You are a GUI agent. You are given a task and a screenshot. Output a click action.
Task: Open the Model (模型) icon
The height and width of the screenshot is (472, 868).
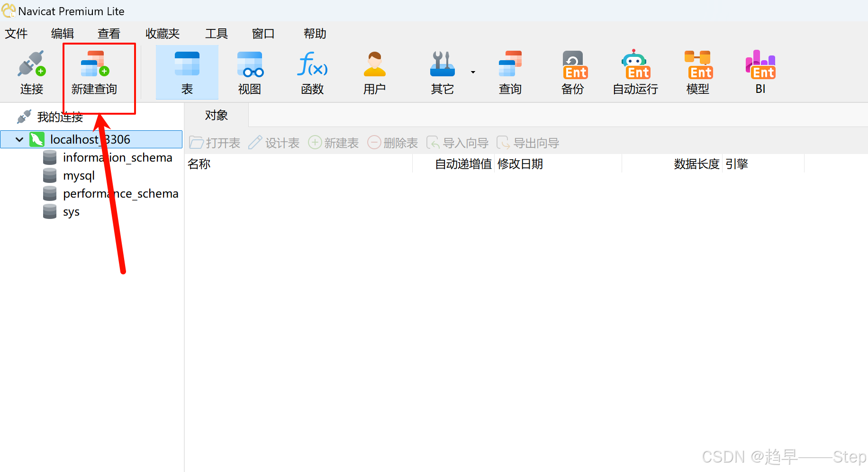[x=698, y=73]
